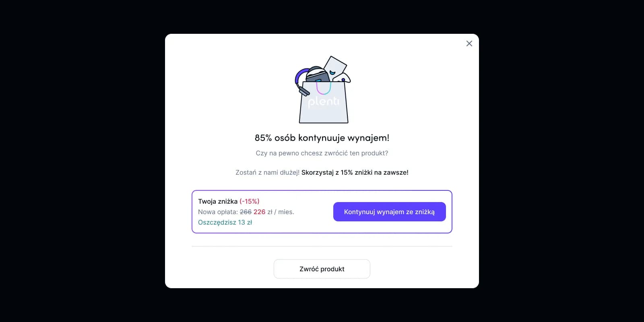This screenshot has height=322, width=644.
Task: Click the Czy na pewno chcesz zwrócić question
Action: pyautogui.click(x=322, y=153)
